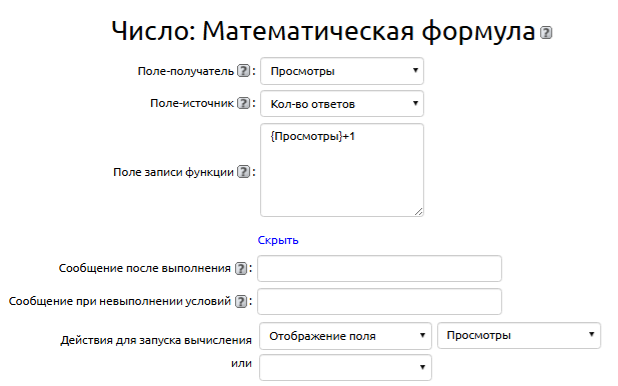Viewport: 618px width, 386px height.
Task: Open the Отображение поля action dropdown
Action: 345,336
